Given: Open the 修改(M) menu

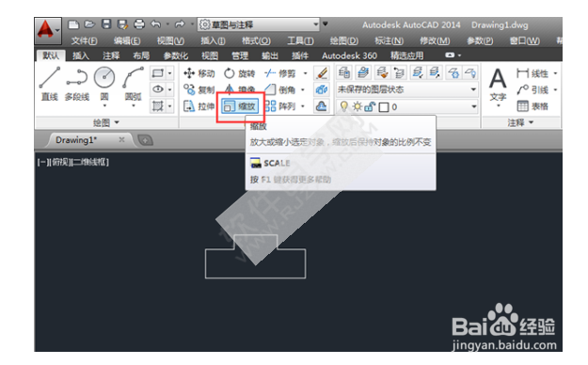Looking at the screenshot, I should [435, 40].
